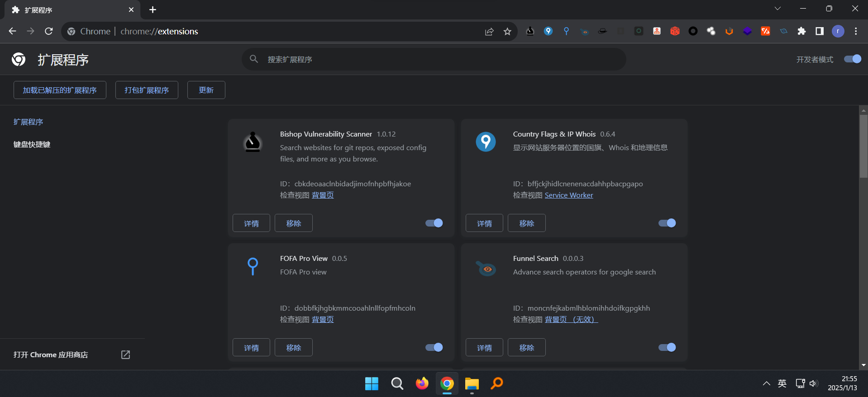Click the orange-red percent-slash extension icon
Viewport: 868px width, 397px height.
[765, 31]
